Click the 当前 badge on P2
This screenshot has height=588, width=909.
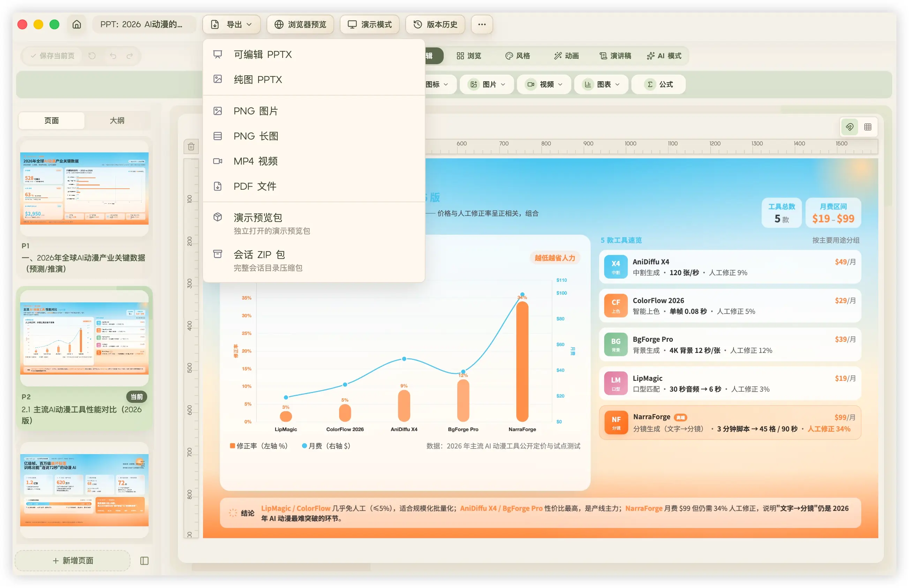click(x=137, y=397)
